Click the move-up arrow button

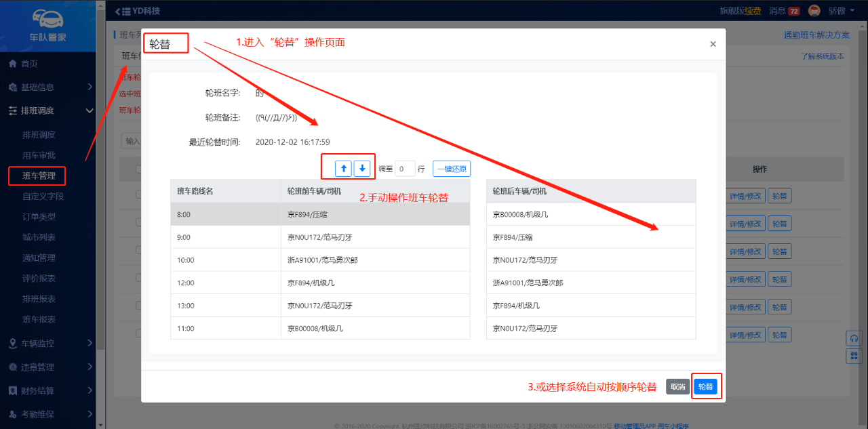(x=344, y=168)
